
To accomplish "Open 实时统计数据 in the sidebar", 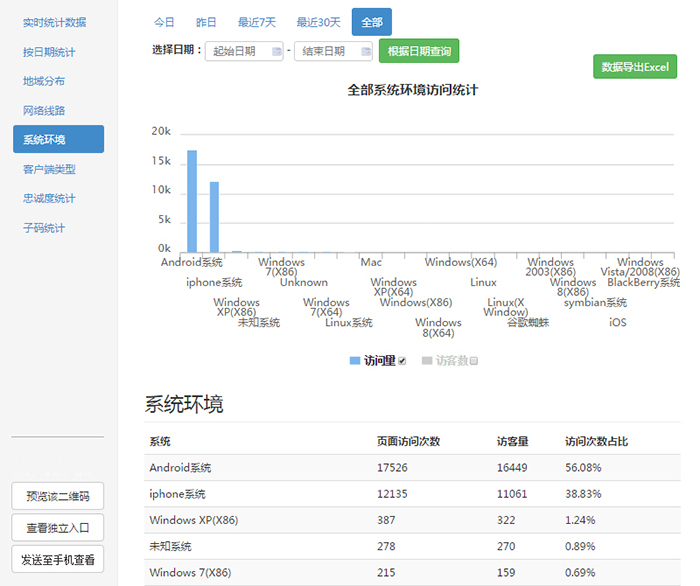I will (x=55, y=22).
